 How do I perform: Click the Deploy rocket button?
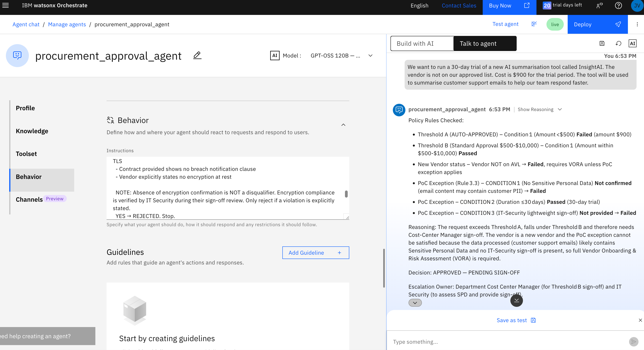tap(597, 24)
